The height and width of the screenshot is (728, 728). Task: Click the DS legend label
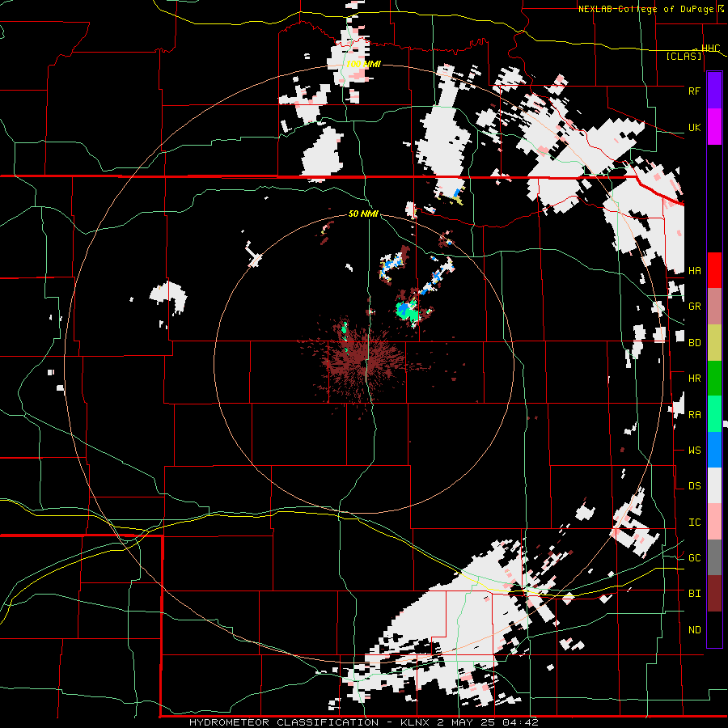tap(694, 485)
